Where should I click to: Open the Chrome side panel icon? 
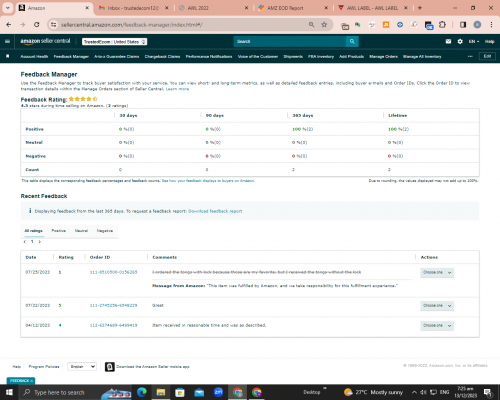(x=463, y=25)
